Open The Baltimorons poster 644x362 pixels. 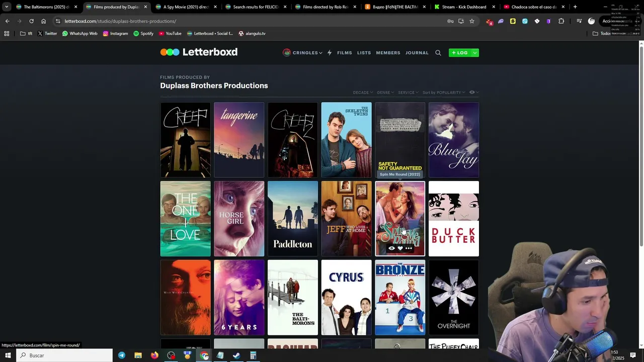[x=293, y=297]
